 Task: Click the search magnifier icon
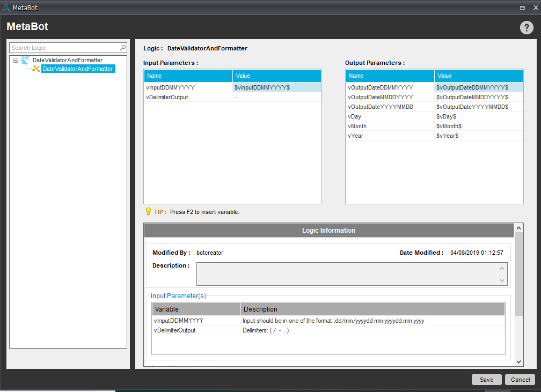(123, 48)
